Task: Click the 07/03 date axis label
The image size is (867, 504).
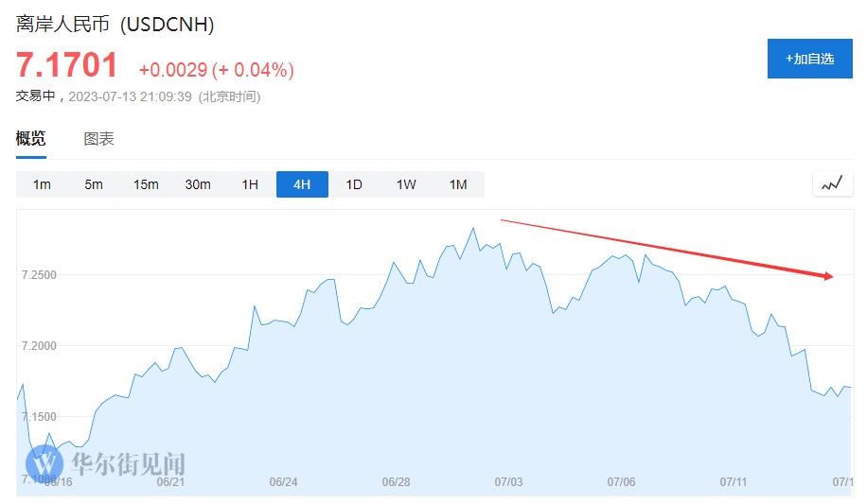Action: (508, 482)
